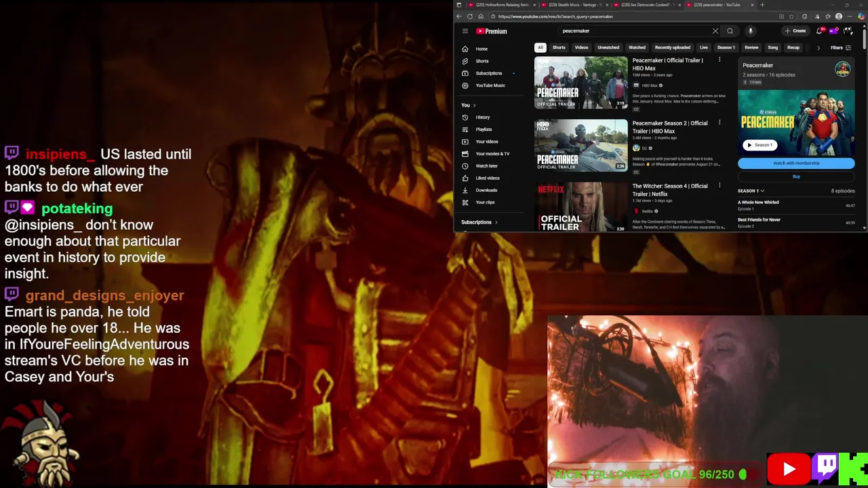Open the browser three-dot settings menu
Screen dimensions: 868x488
[x=850, y=16]
